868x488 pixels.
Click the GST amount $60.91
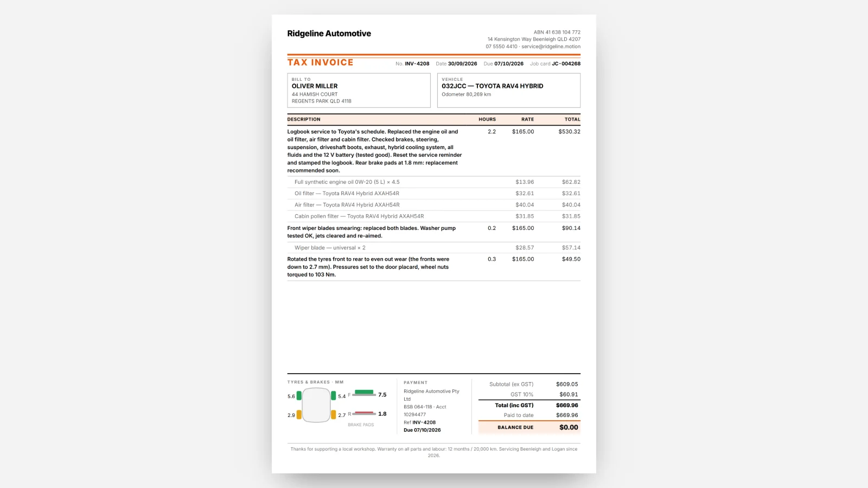point(569,395)
